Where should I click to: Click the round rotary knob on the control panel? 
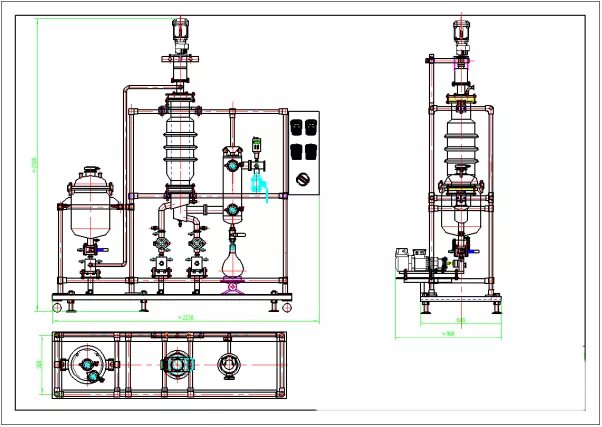coord(304,180)
